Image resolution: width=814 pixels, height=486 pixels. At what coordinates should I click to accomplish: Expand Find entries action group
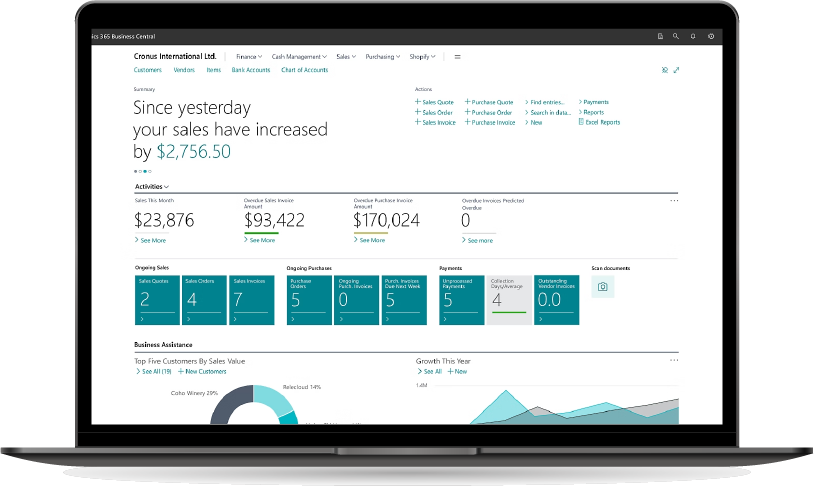pos(545,102)
